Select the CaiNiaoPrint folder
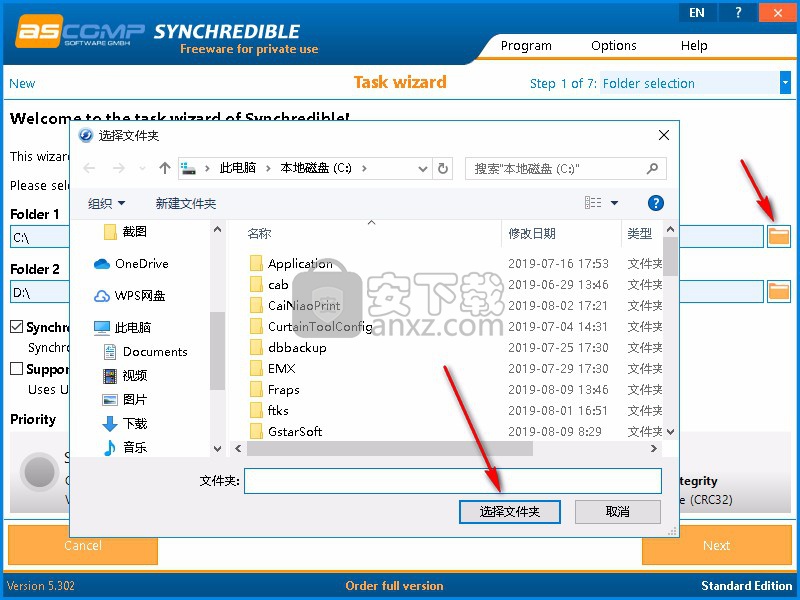Image resolution: width=800 pixels, height=600 pixels. click(295, 306)
